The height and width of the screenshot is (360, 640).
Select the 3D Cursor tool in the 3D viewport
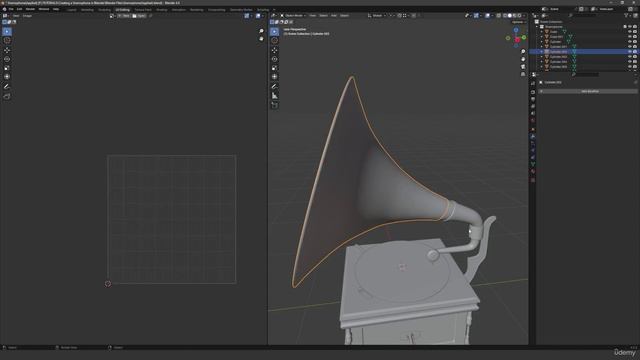click(275, 40)
